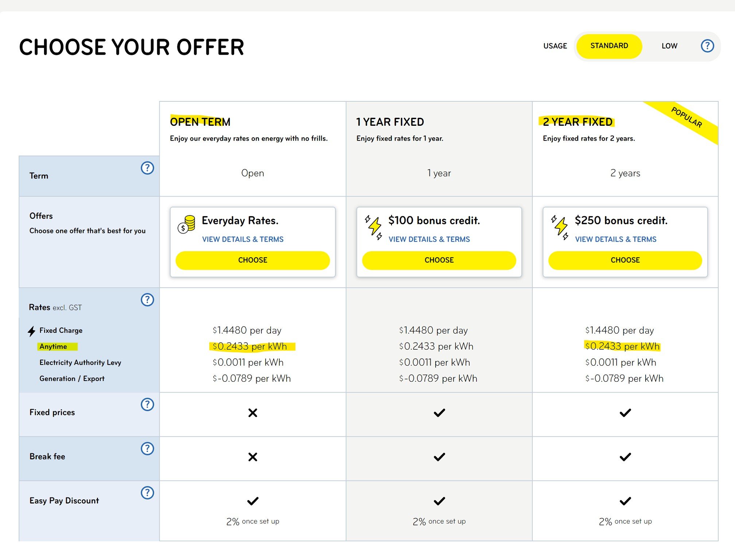View details & terms for $250 bonus credit
Screen dimensions: 735x560
pyautogui.click(x=616, y=240)
